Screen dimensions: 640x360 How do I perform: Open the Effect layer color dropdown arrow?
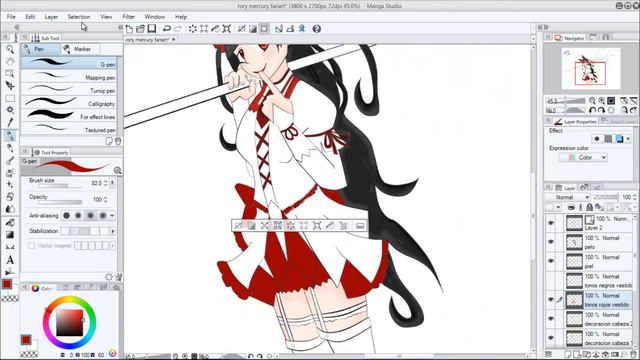pos(628,139)
